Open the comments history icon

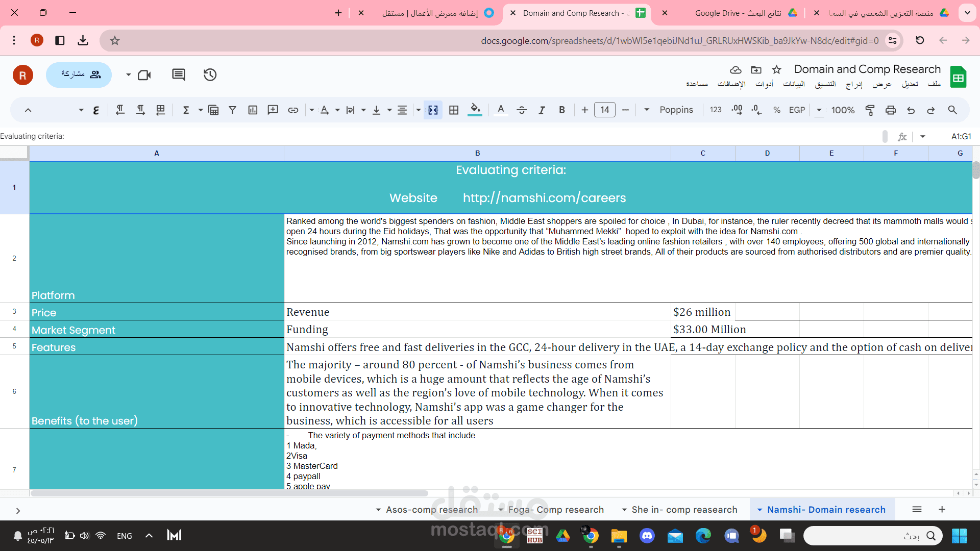(x=178, y=74)
